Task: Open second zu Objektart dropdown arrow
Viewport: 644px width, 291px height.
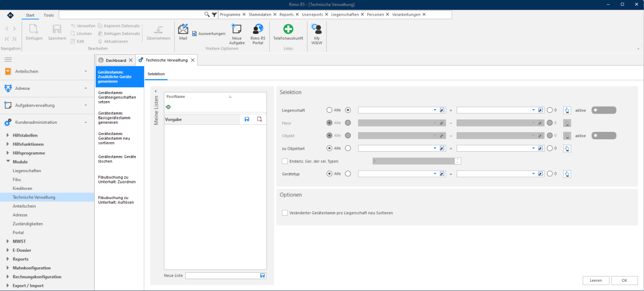Action: click(x=534, y=148)
